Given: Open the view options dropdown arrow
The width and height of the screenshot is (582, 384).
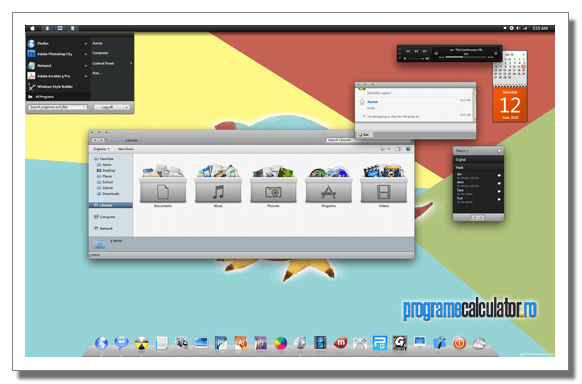Looking at the screenshot, I should [x=389, y=149].
